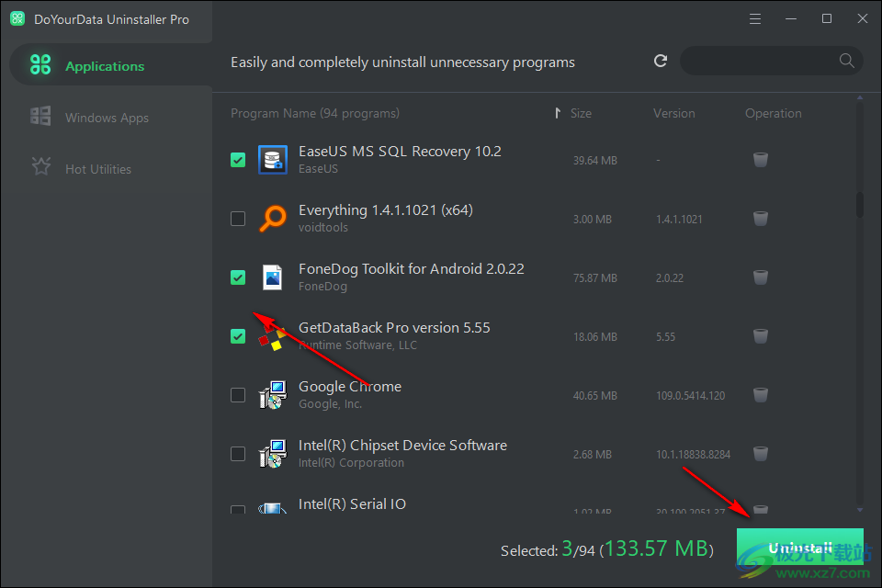This screenshot has width=882, height=588.
Task: Sort list by Program Name column
Action: click(x=315, y=113)
